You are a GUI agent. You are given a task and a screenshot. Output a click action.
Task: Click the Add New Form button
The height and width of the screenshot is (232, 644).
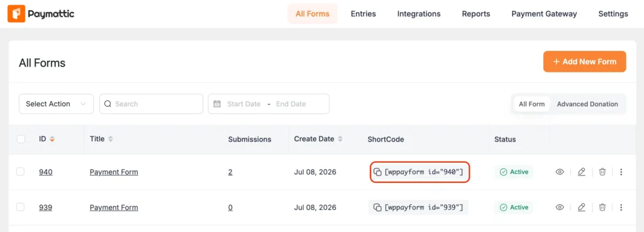584,62
